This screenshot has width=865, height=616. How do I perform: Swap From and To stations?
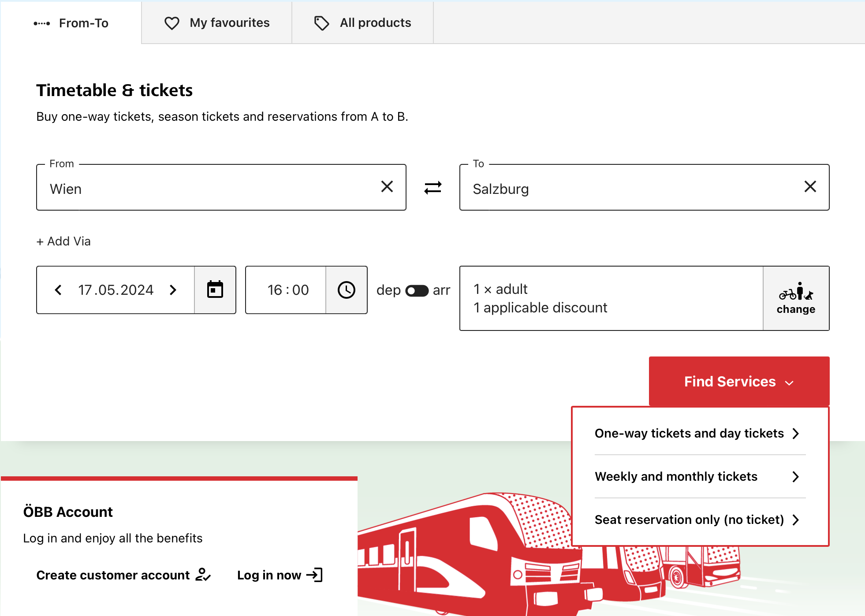pos(432,188)
